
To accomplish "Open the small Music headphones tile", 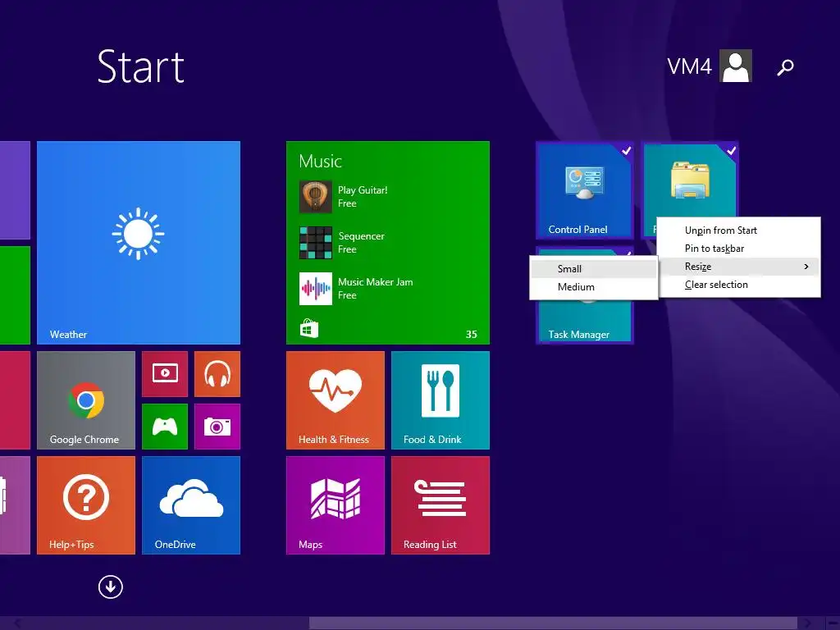I will [x=217, y=373].
